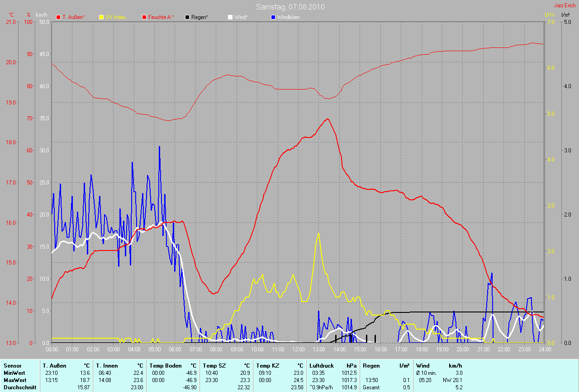This screenshot has height=392, width=579.
Task: Click the red Feuchte A. legend swatch
Action: [x=145, y=17]
